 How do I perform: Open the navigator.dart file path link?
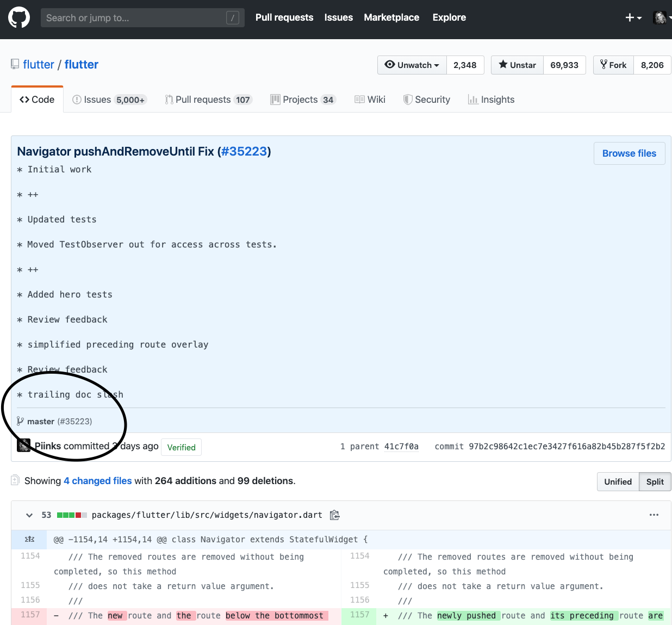click(x=207, y=515)
